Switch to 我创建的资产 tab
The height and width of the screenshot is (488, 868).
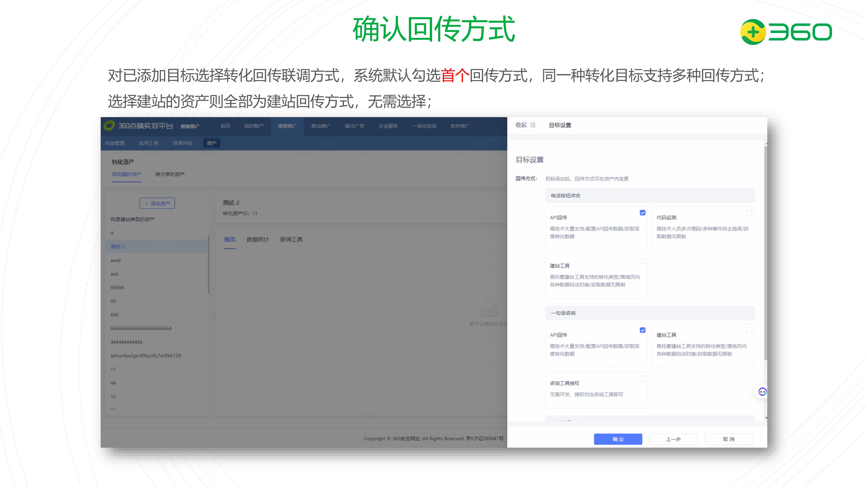(127, 174)
